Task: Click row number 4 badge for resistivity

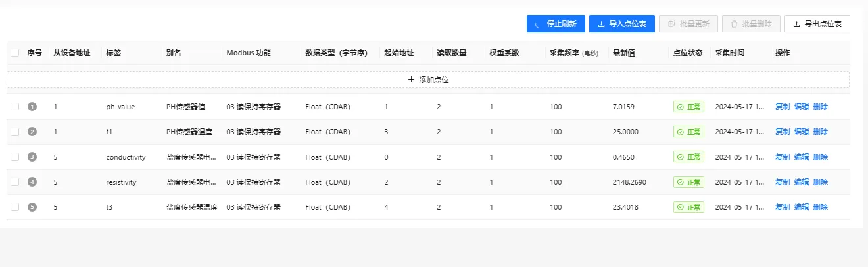Action: 32,182
